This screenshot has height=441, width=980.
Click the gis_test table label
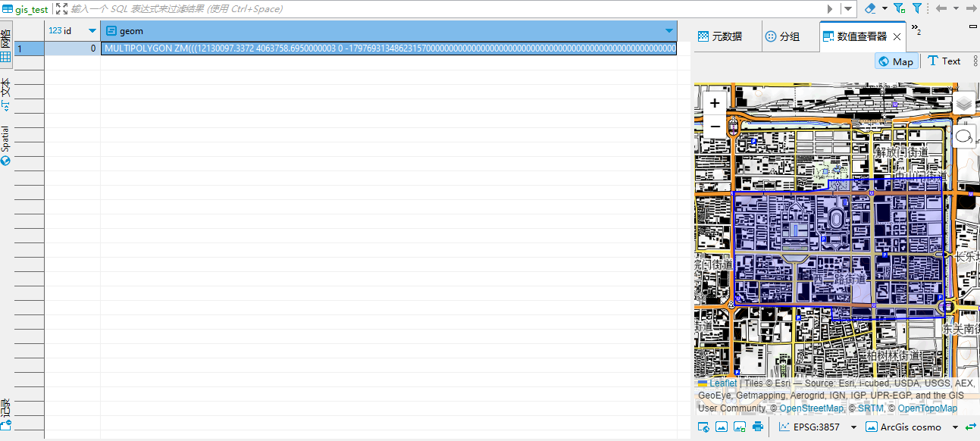25,9
